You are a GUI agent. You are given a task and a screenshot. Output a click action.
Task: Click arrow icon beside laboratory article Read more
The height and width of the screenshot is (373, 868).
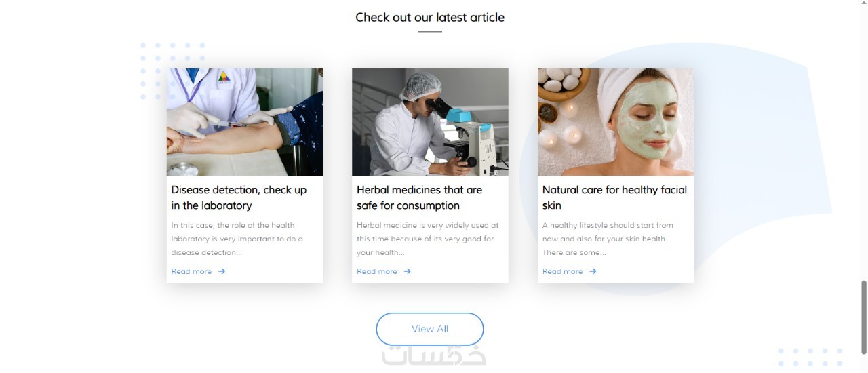coord(222,271)
